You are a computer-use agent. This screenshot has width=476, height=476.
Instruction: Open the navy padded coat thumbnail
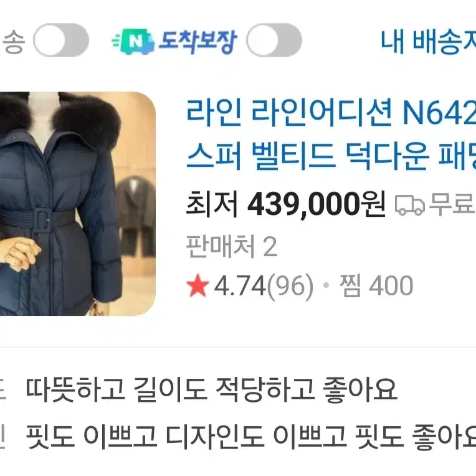click(x=77, y=204)
